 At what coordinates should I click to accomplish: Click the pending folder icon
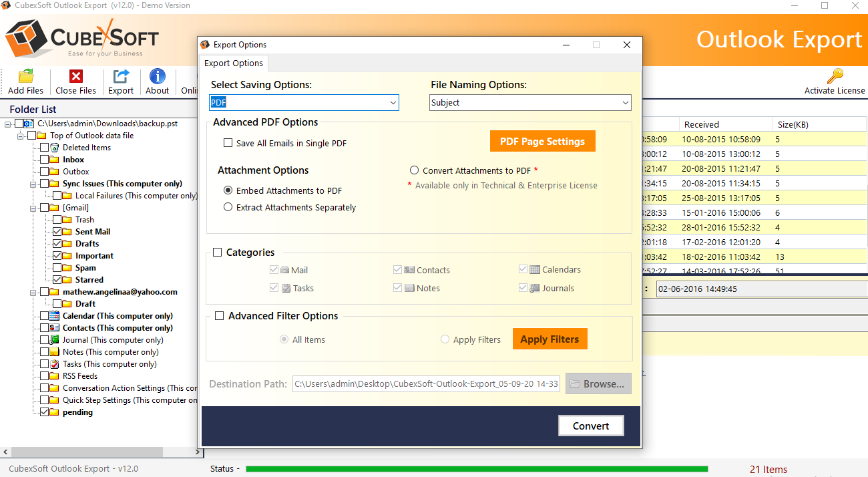coord(55,412)
